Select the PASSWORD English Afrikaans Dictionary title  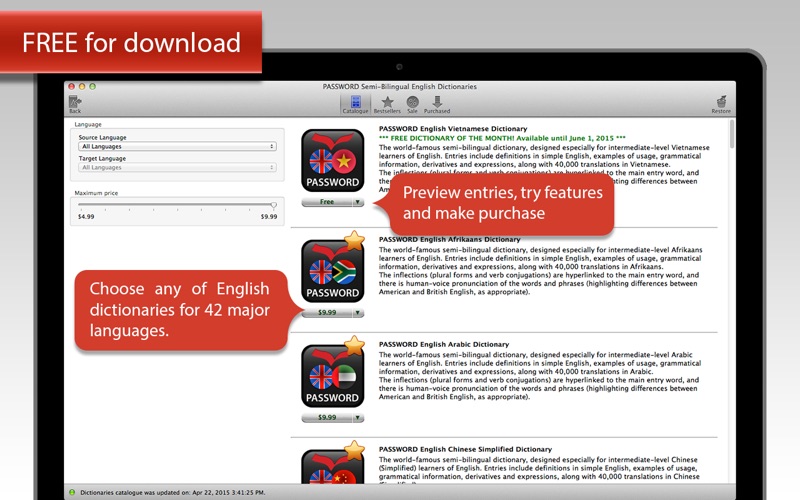[x=449, y=239]
